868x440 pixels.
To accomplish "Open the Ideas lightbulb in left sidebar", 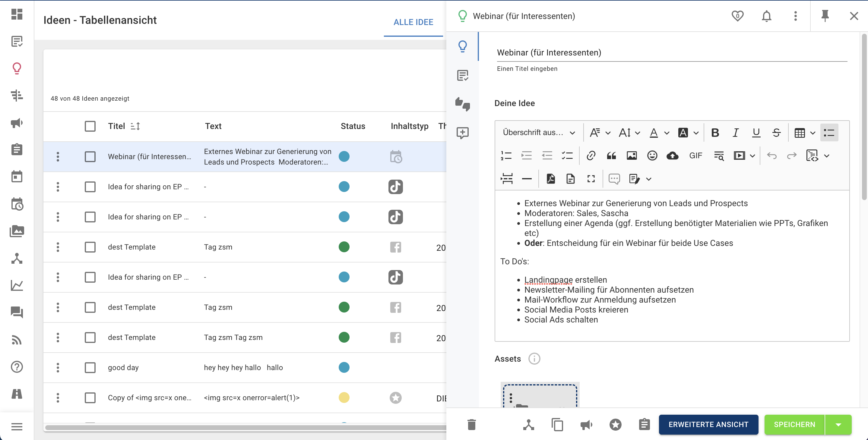I will 17,68.
